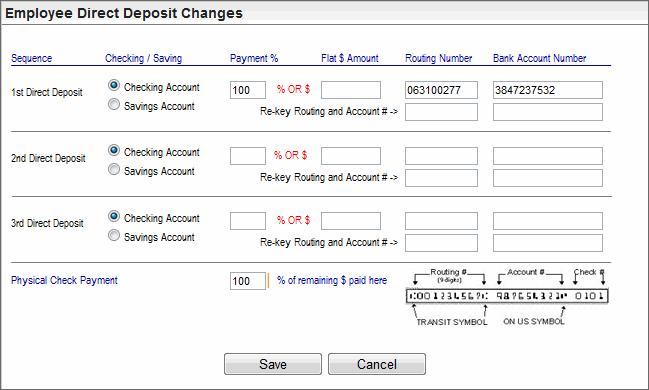Screen dimensions: 649x390
Task: Click the Employee Direct Deposit Changes title
Action: pos(124,13)
